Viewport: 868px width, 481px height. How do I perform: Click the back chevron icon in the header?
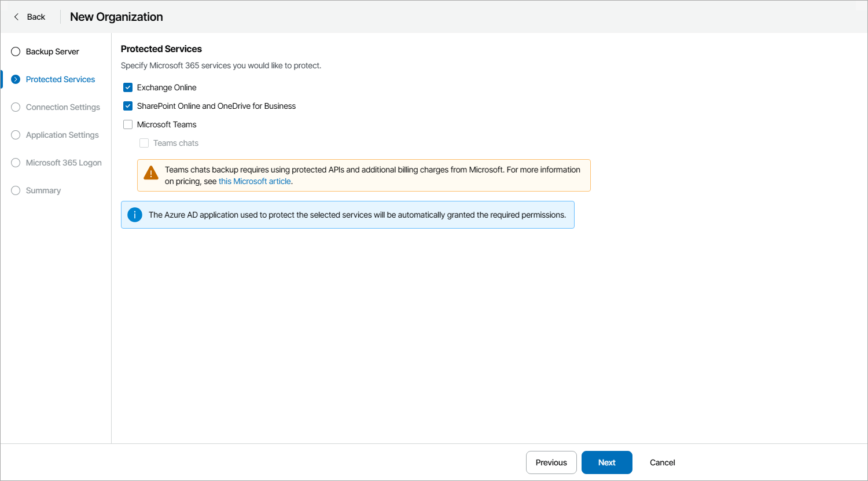coord(16,17)
